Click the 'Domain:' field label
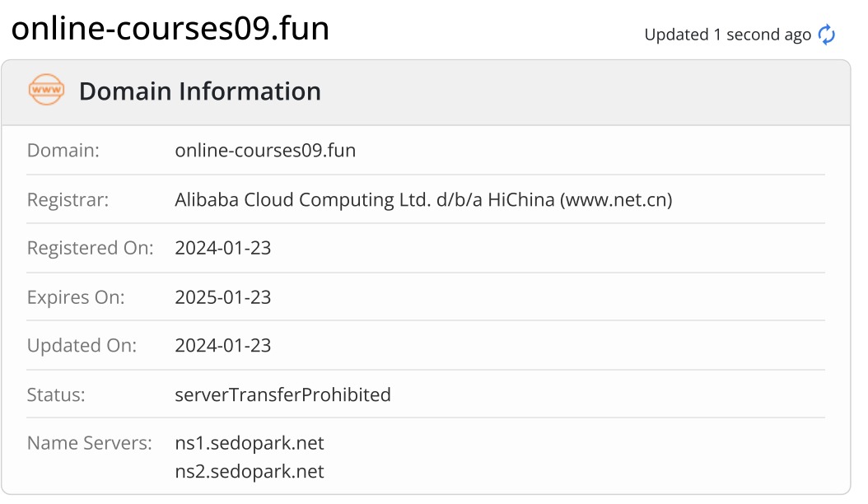 [x=63, y=151]
